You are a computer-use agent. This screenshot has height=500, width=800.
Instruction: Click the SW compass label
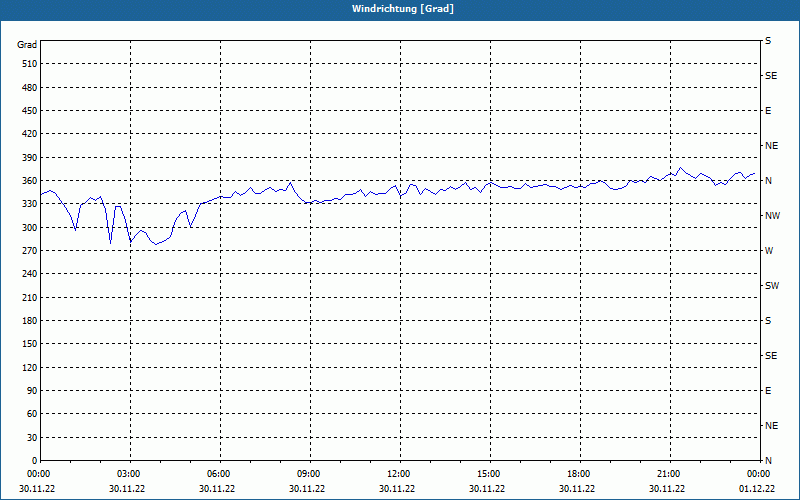(772, 286)
